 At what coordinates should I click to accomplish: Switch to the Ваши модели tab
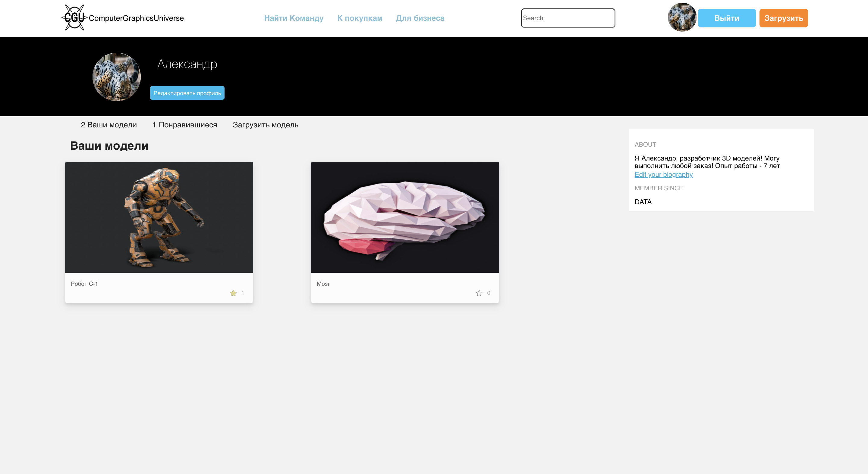(108, 125)
